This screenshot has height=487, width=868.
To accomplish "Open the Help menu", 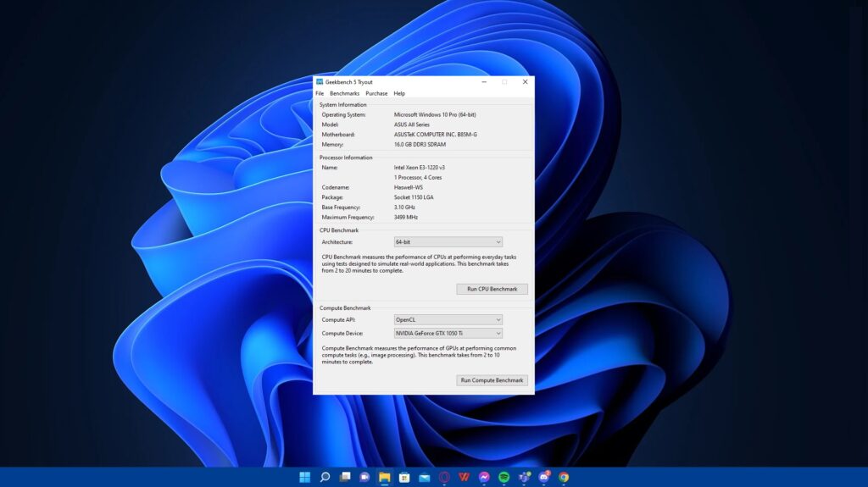I will point(399,93).
